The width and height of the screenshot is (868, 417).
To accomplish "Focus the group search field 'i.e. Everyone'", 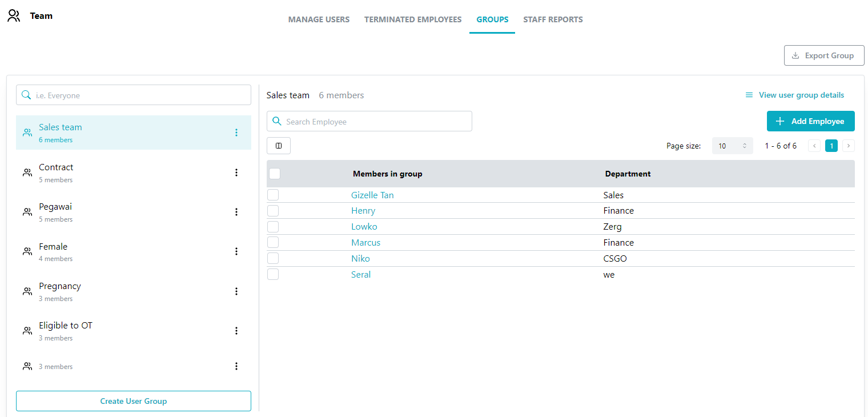I will click(x=134, y=95).
